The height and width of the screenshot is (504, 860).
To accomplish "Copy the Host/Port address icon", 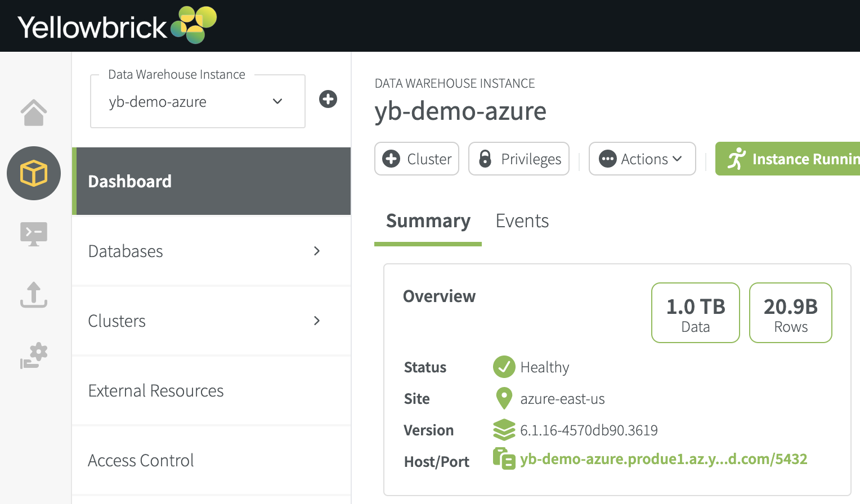I will click(x=504, y=458).
